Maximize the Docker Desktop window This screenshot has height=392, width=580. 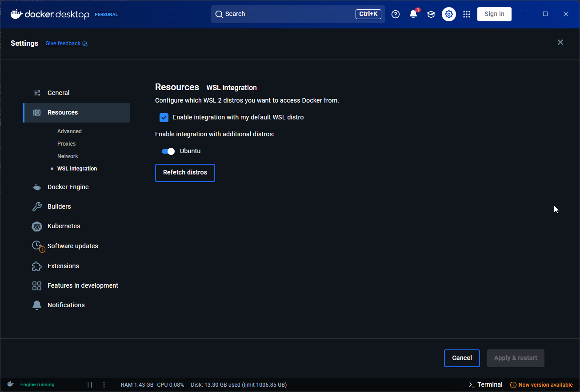pos(545,14)
